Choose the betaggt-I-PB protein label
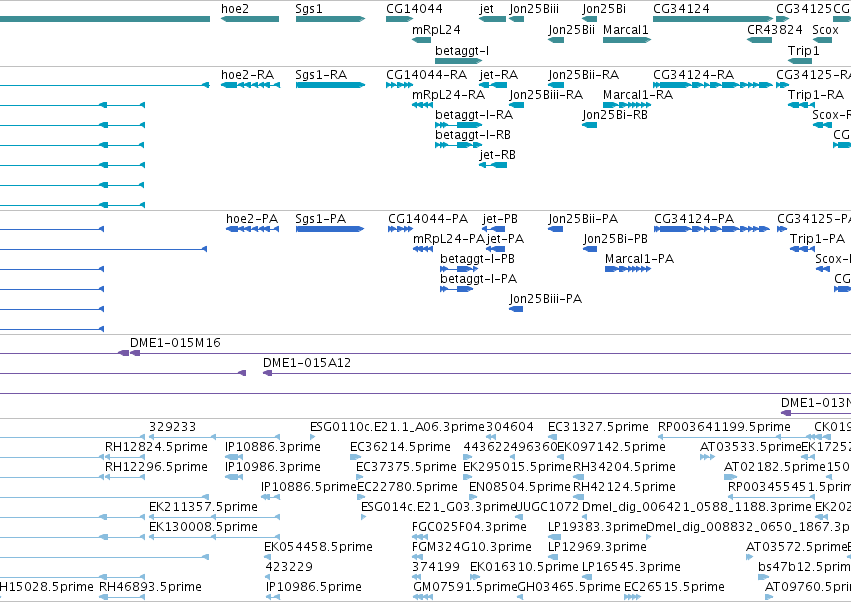The image size is (851, 602). 477,259
